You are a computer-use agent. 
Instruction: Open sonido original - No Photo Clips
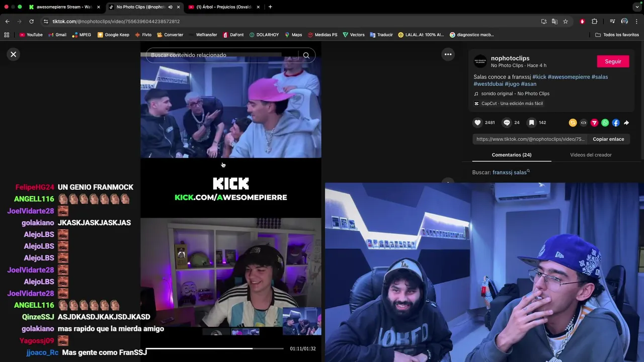(x=515, y=94)
